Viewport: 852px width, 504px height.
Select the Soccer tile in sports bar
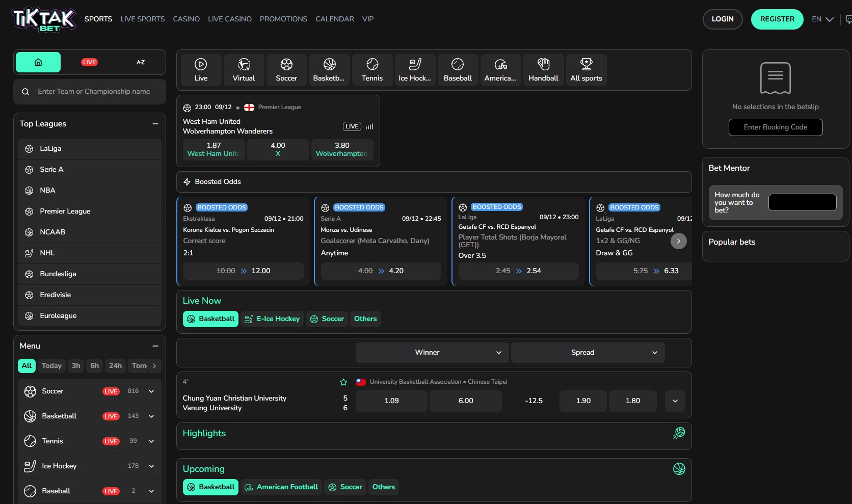click(286, 70)
